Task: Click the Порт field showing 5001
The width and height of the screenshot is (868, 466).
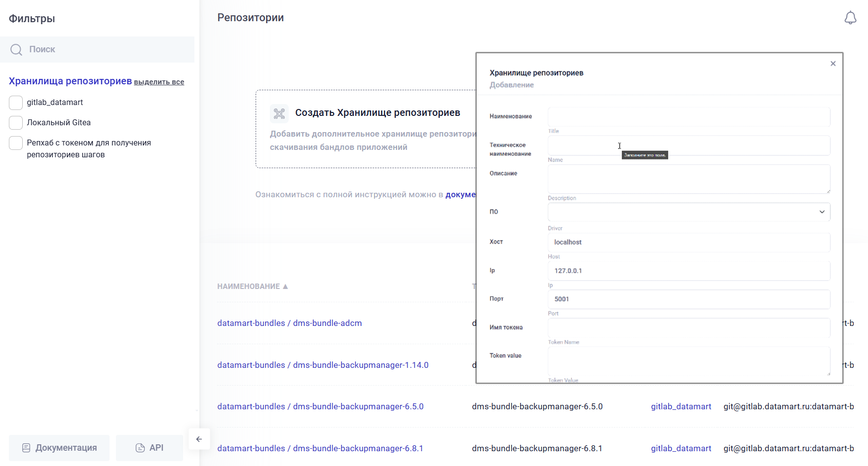Action: tap(688, 299)
